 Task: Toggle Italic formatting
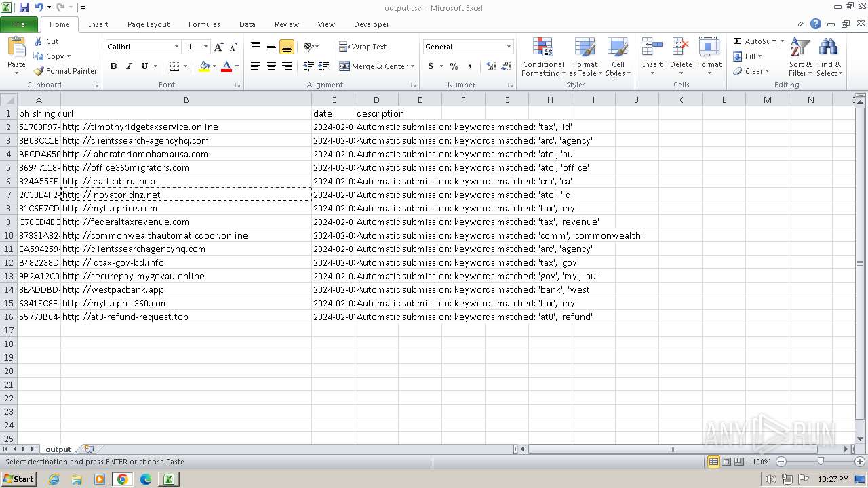(128, 66)
